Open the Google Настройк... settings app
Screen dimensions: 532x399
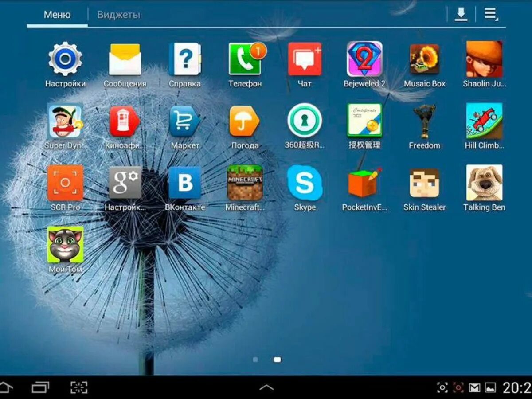click(125, 183)
